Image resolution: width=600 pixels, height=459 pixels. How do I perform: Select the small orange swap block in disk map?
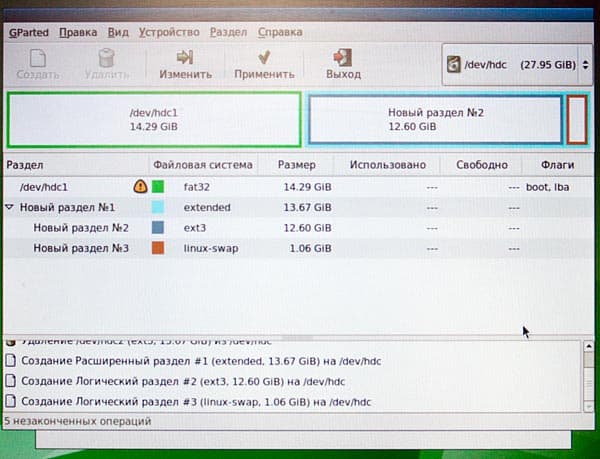577,119
